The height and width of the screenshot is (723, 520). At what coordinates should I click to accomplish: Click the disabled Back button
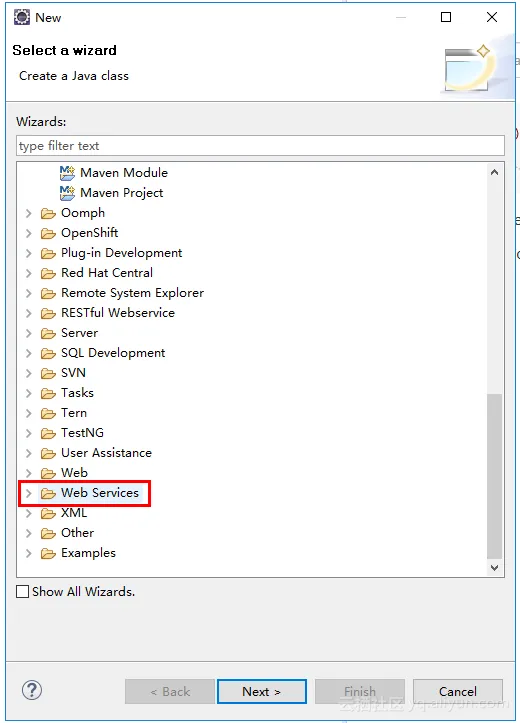tap(170, 691)
